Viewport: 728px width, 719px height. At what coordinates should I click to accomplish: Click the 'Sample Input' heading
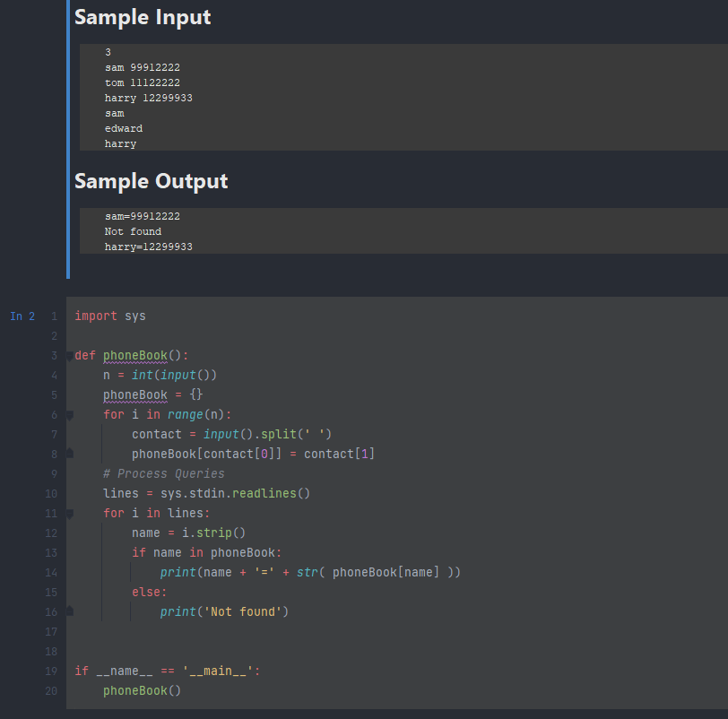(x=143, y=18)
